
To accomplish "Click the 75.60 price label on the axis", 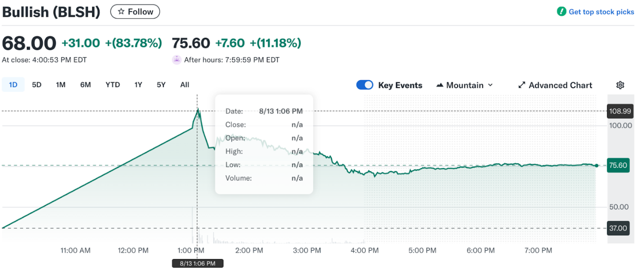I will [618, 165].
